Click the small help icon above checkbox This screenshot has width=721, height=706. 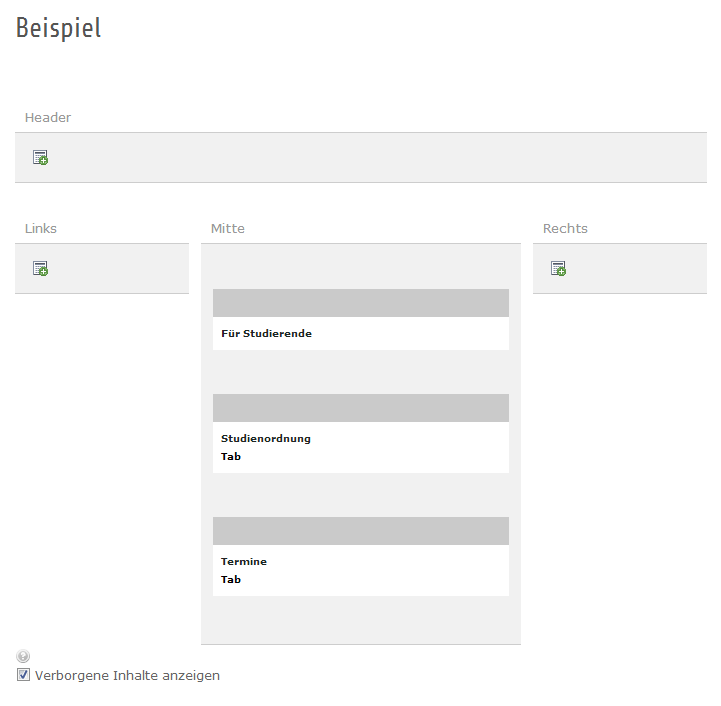pos(23,656)
